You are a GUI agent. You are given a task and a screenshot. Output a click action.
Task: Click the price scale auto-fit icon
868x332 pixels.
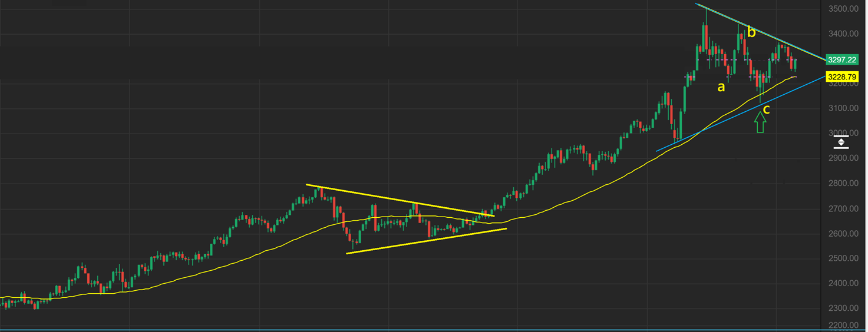(841, 142)
